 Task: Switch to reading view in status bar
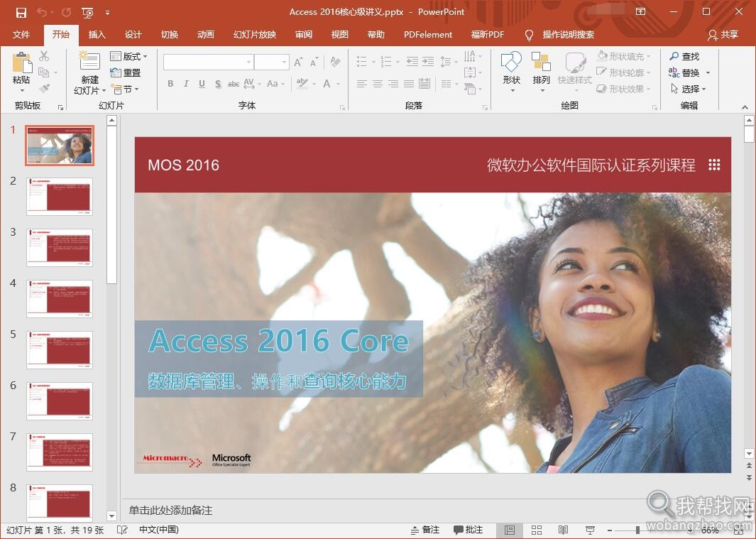(563, 530)
